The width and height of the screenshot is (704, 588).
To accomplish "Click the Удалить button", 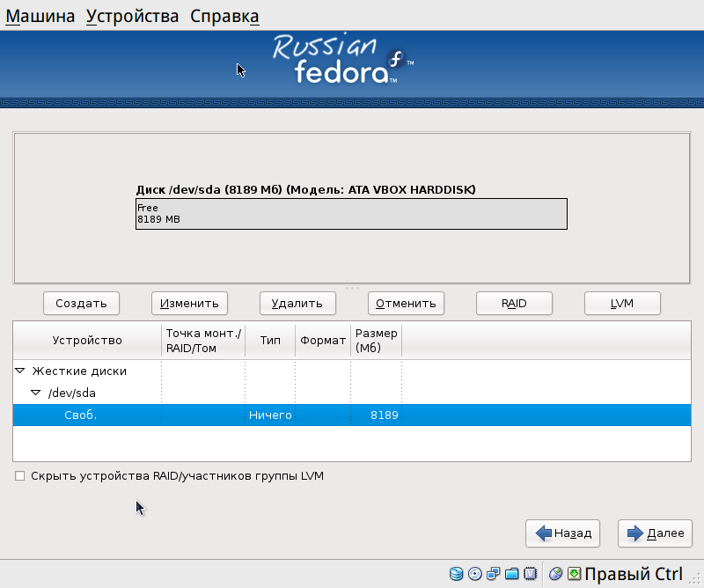I will point(297,303).
